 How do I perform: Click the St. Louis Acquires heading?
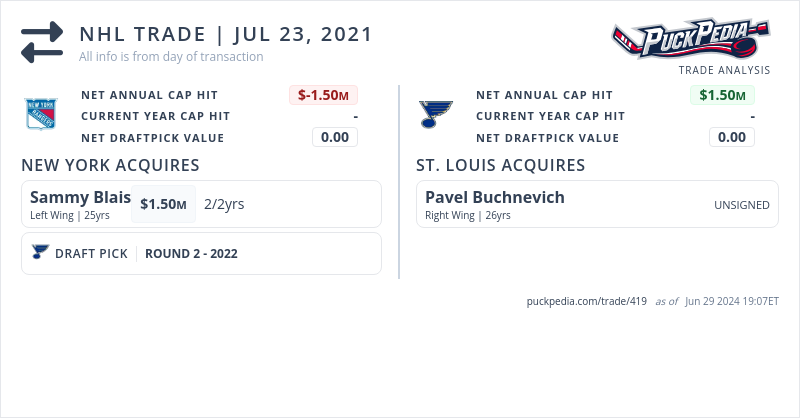tap(500, 165)
